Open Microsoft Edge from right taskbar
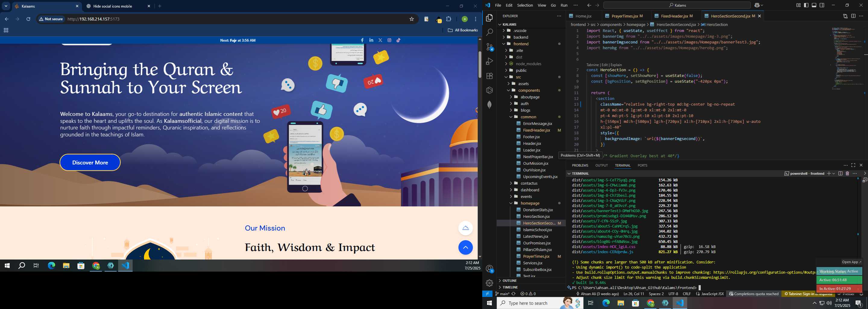The image size is (868, 309). pyautogui.click(x=606, y=303)
